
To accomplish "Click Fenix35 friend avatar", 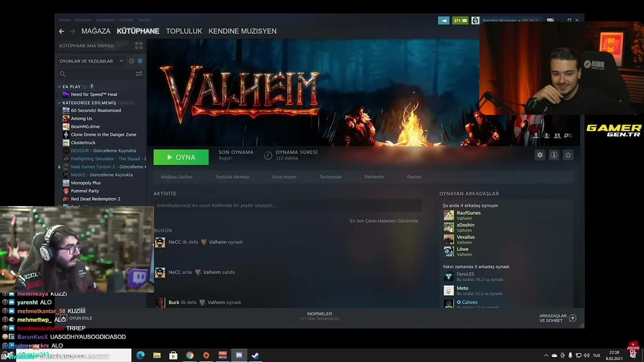I will (x=449, y=277).
